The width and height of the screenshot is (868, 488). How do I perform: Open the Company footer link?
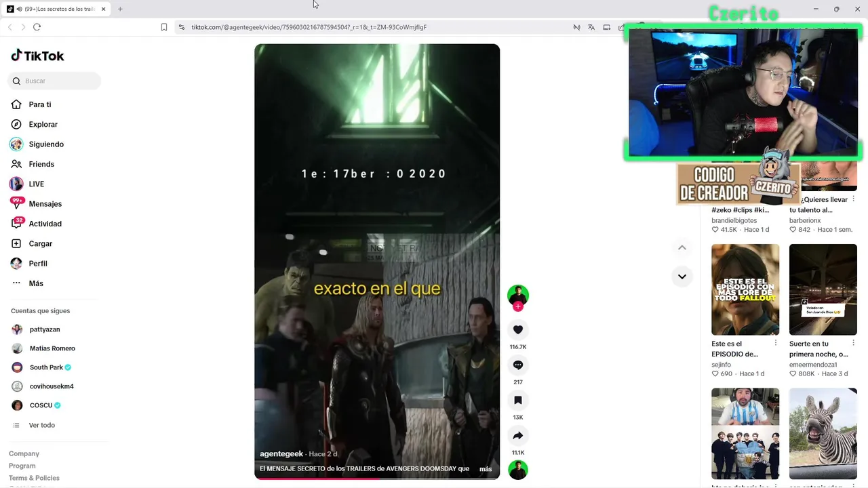click(24, 453)
